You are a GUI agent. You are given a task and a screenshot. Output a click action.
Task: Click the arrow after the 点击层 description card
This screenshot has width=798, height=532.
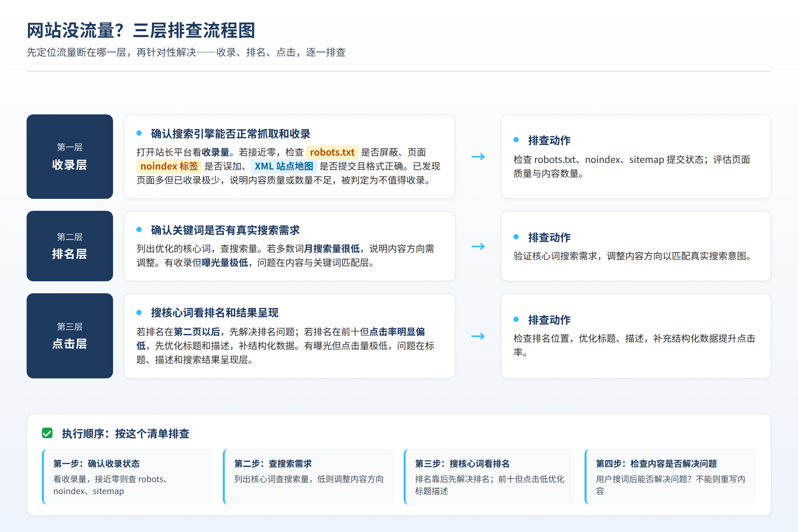click(478, 336)
